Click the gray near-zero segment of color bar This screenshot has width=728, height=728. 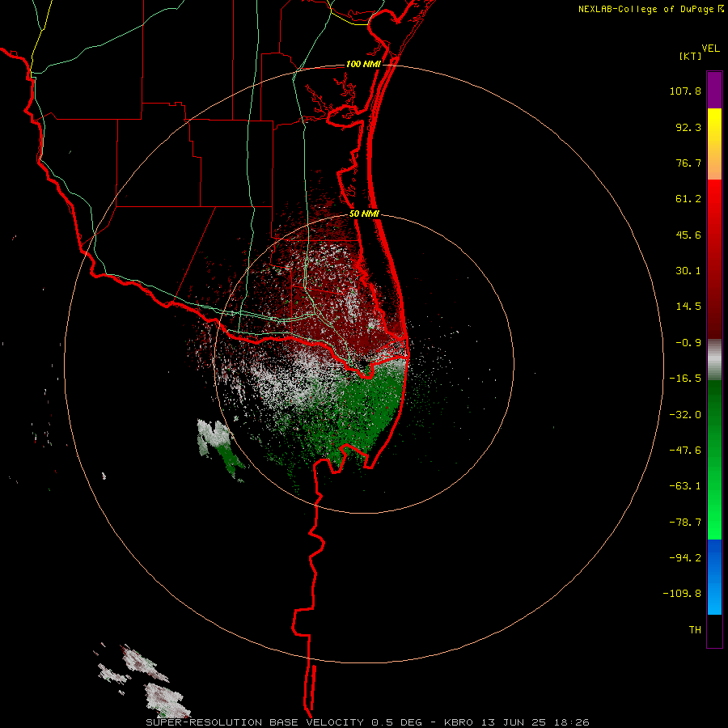714,359
